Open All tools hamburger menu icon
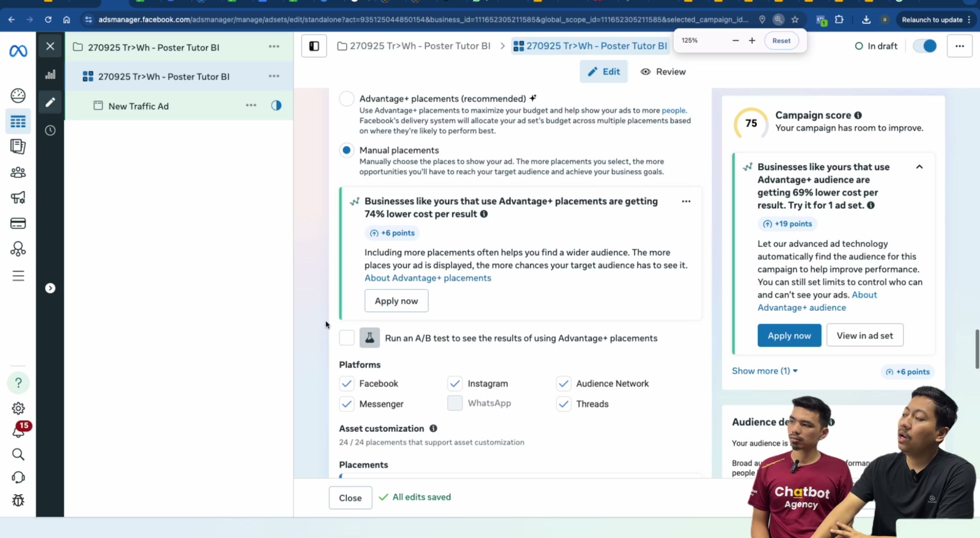This screenshot has height=538, width=980. pyautogui.click(x=18, y=275)
